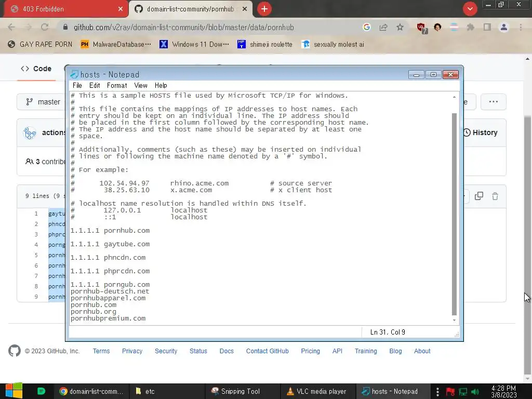Open the Training footer link

(x=365, y=351)
